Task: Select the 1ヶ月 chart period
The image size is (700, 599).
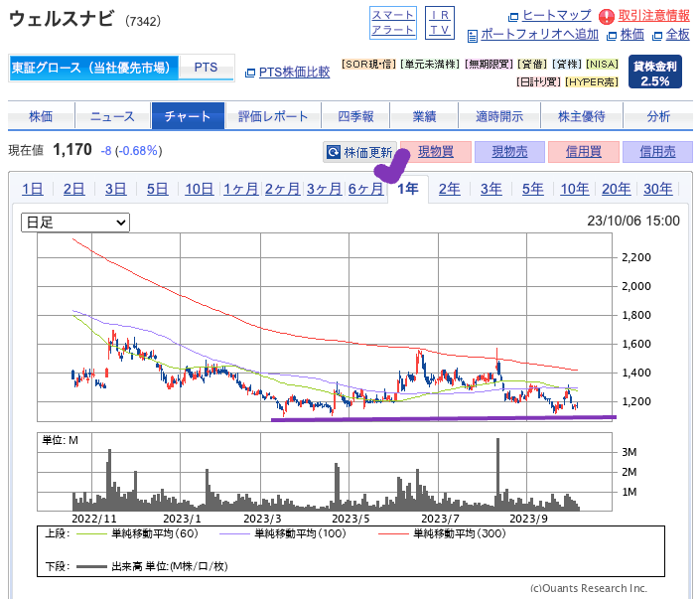Action: pos(240,189)
